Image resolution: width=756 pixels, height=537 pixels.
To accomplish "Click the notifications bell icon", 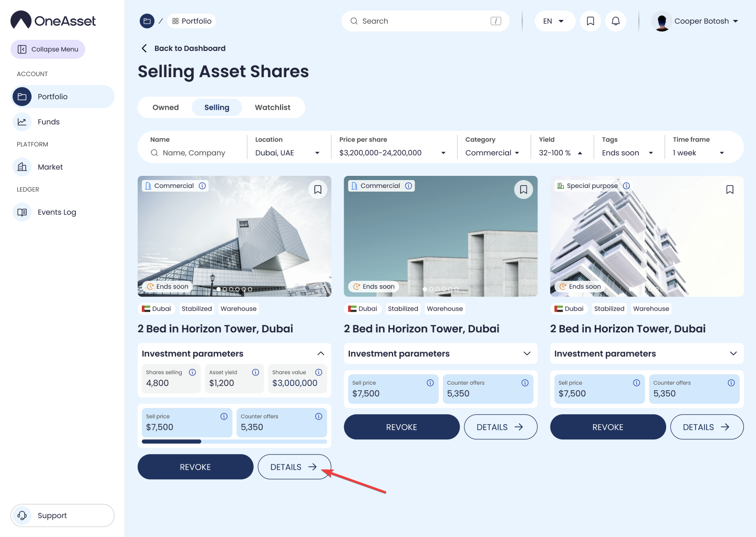I will (x=615, y=21).
